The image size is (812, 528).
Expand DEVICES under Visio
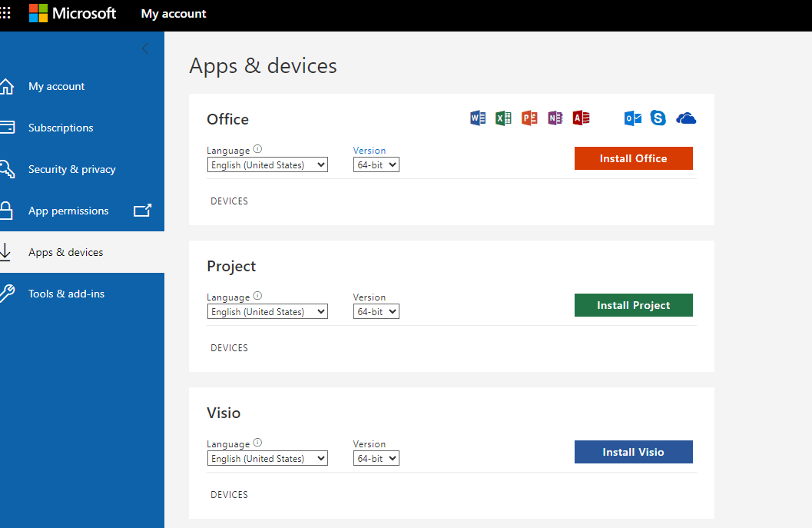(229, 494)
